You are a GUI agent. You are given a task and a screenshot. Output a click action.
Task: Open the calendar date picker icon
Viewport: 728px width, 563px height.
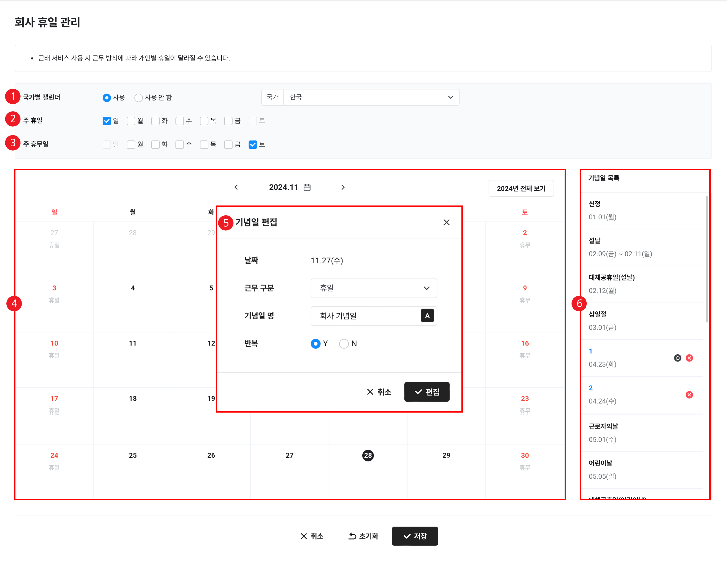307,187
